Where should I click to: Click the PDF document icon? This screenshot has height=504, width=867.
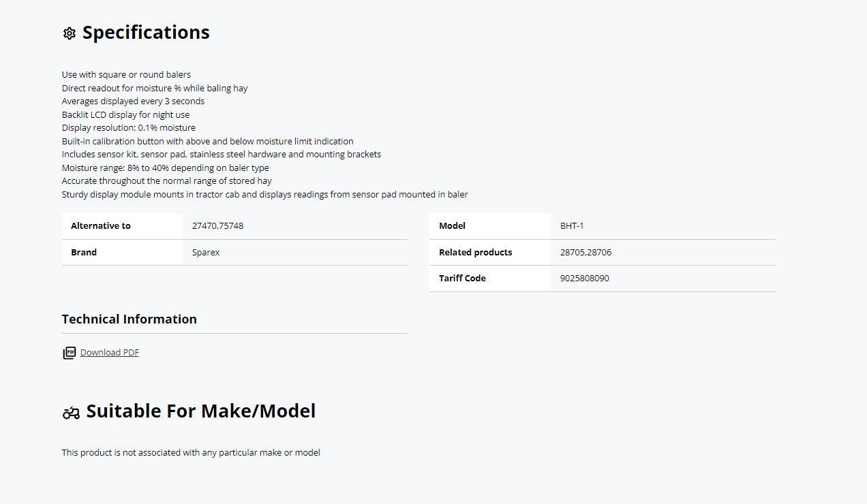(x=69, y=353)
